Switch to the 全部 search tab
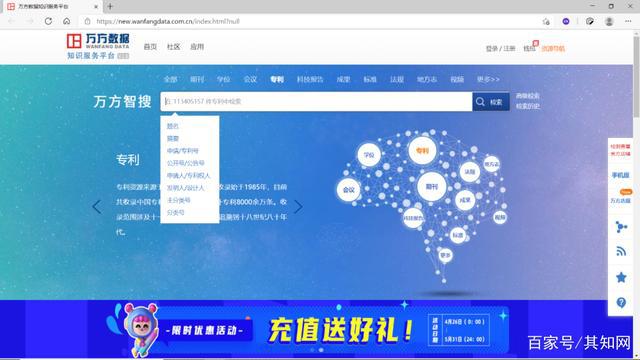 [x=171, y=79]
